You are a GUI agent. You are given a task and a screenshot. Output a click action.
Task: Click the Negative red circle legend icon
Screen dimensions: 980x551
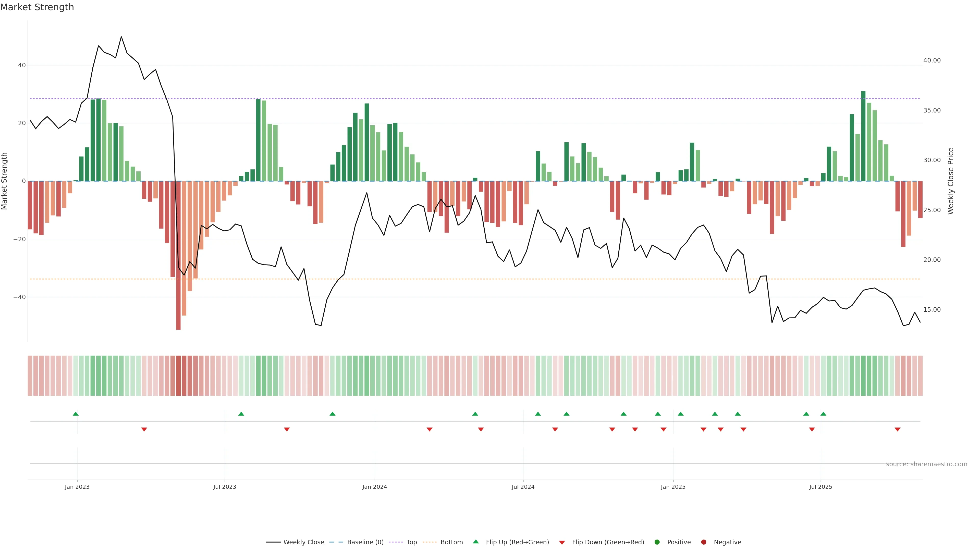point(703,542)
